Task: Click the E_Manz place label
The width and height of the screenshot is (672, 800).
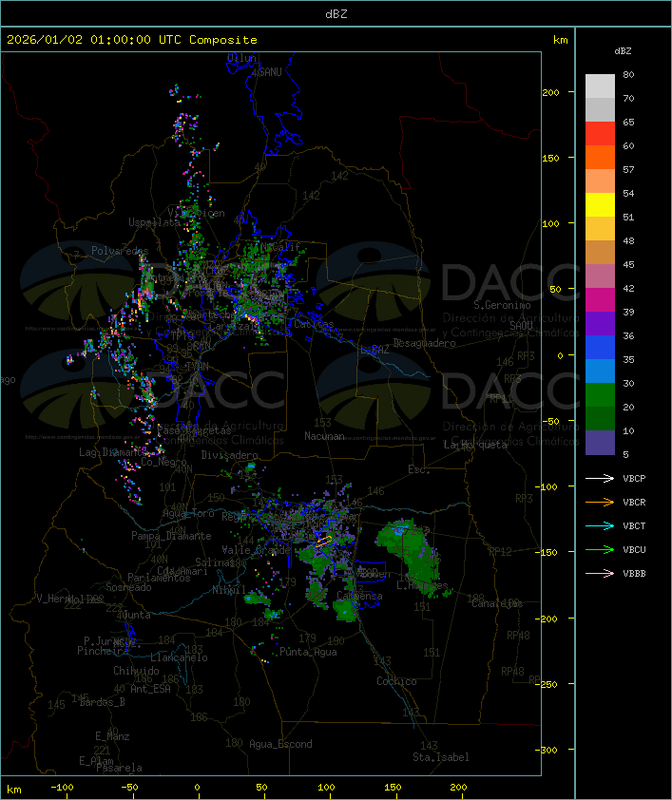Action: (x=112, y=736)
